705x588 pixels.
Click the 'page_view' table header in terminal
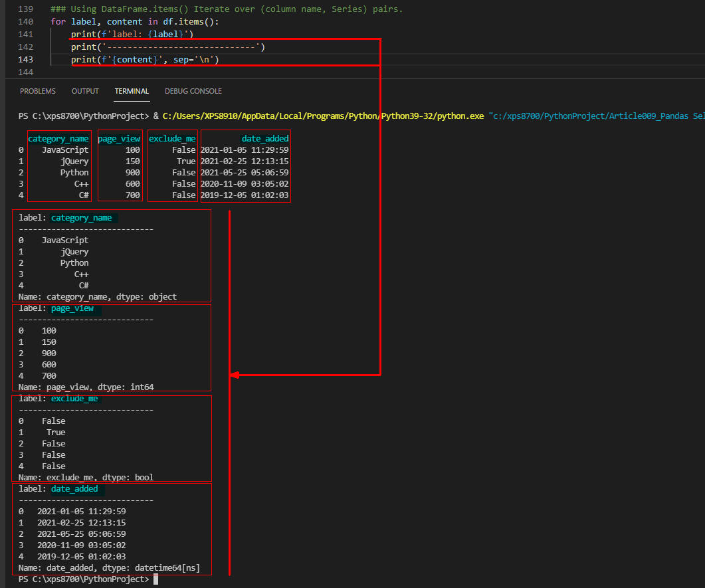[x=119, y=138]
